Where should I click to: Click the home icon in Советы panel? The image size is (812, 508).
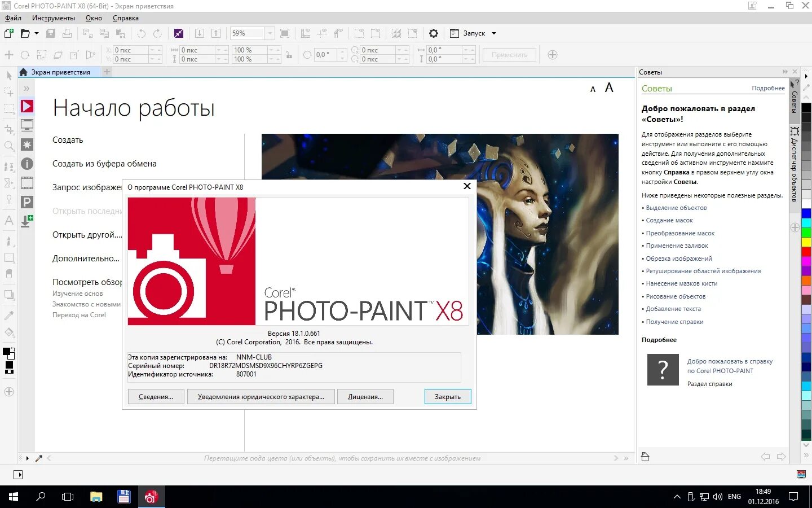pos(646,457)
